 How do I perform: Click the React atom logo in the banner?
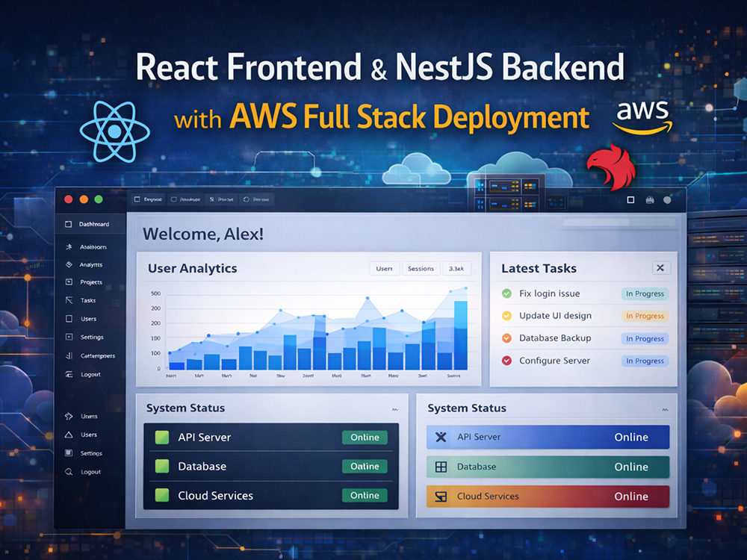[x=115, y=132]
